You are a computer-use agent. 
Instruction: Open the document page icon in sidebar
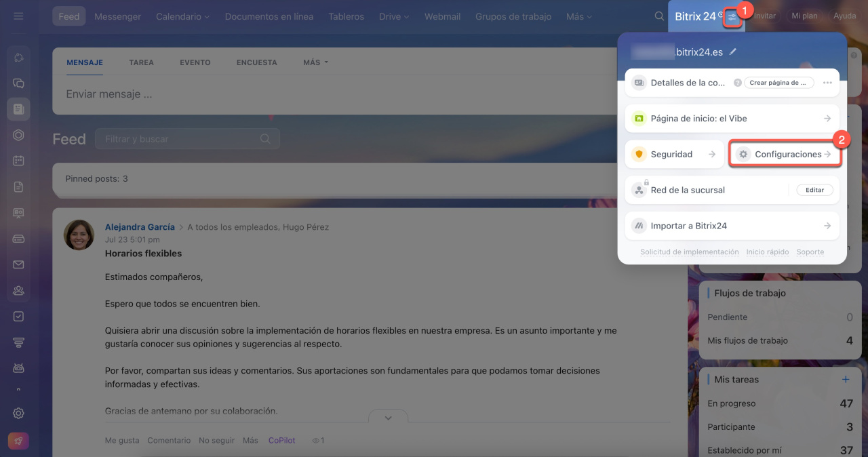pyautogui.click(x=18, y=186)
